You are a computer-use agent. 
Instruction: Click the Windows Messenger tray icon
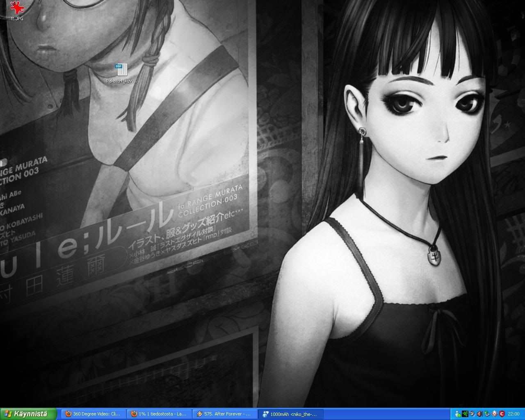457,414
